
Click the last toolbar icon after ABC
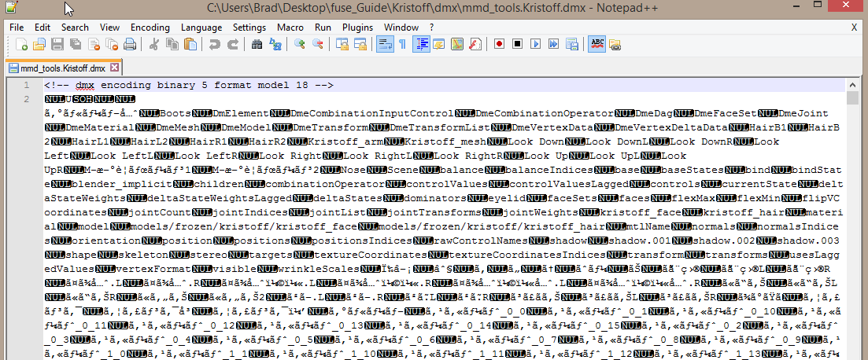(615, 44)
